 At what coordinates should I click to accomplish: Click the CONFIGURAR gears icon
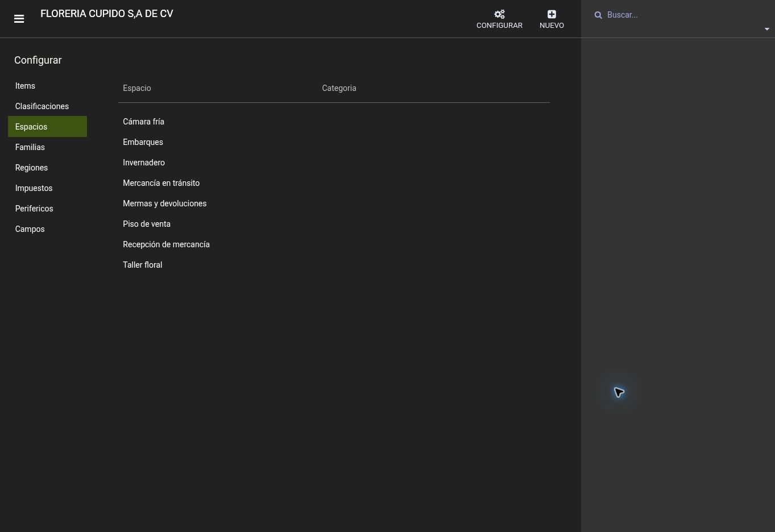click(x=499, y=14)
